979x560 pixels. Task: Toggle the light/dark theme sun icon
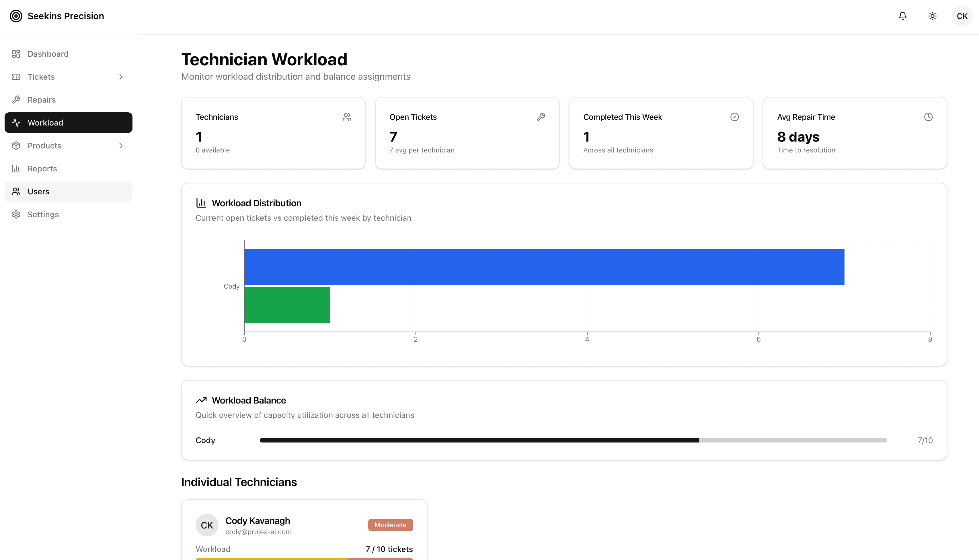pyautogui.click(x=932, y=16)
